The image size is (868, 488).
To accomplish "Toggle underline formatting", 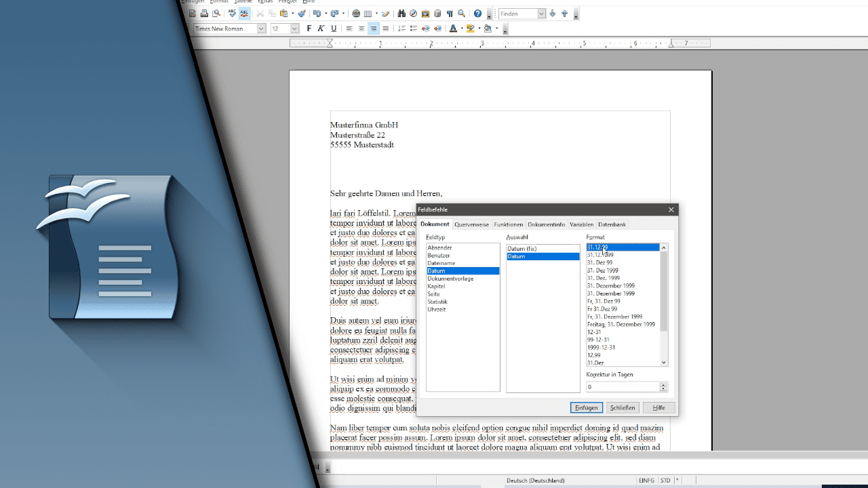I will click(x=333, y=28).
